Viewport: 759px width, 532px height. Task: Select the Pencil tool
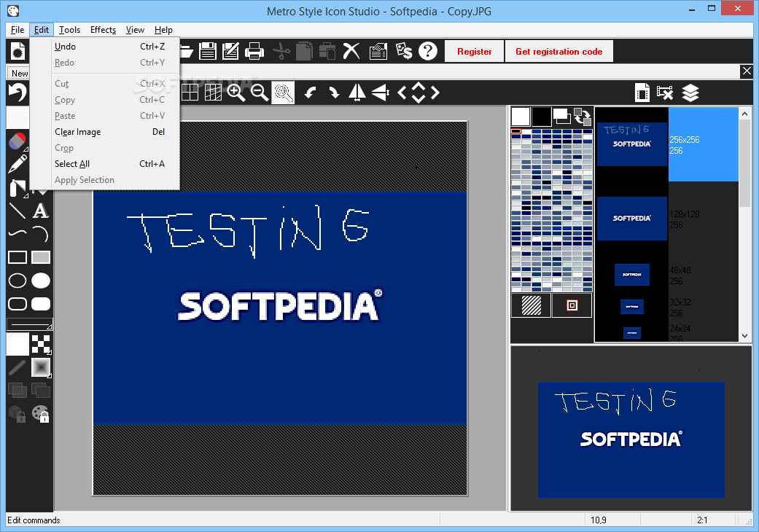pos(17,165)
